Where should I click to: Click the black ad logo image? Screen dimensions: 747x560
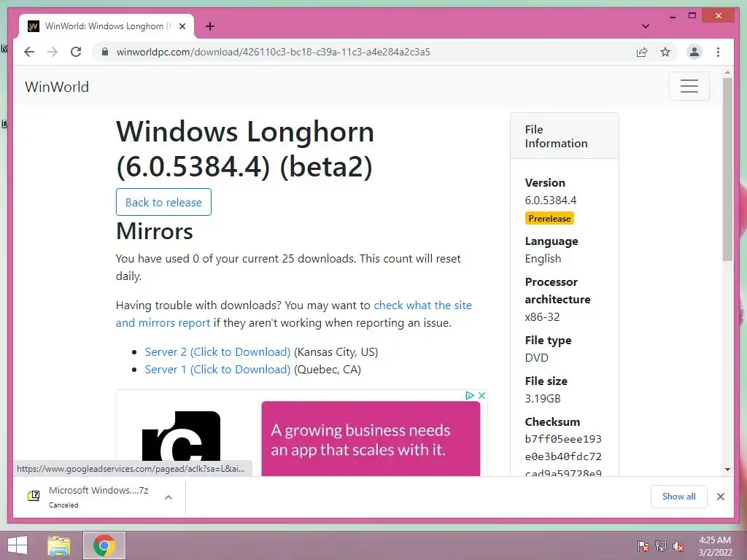[181, 437]
